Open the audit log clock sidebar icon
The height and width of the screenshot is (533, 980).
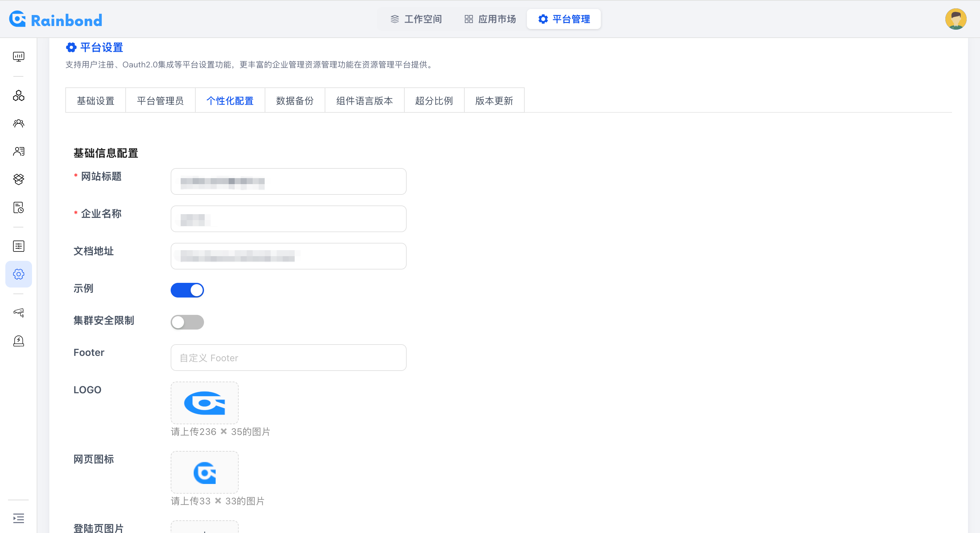click(18, 207)
